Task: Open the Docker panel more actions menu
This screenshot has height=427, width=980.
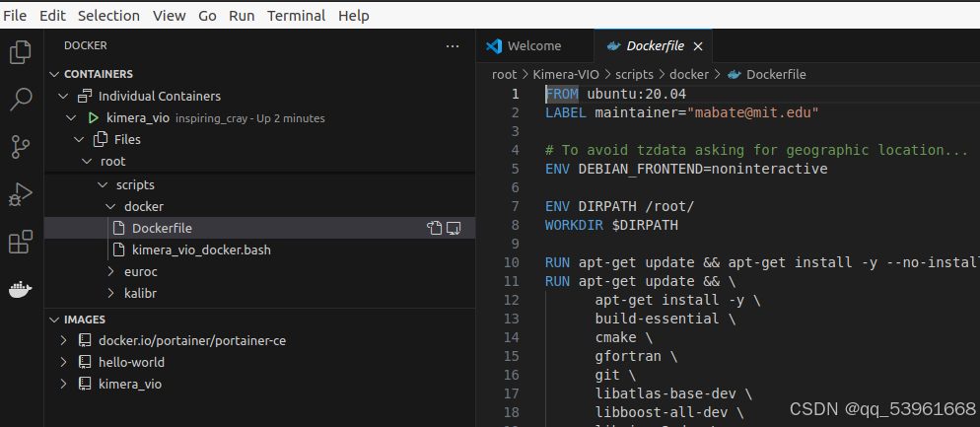Action: [x=453, y=46]
